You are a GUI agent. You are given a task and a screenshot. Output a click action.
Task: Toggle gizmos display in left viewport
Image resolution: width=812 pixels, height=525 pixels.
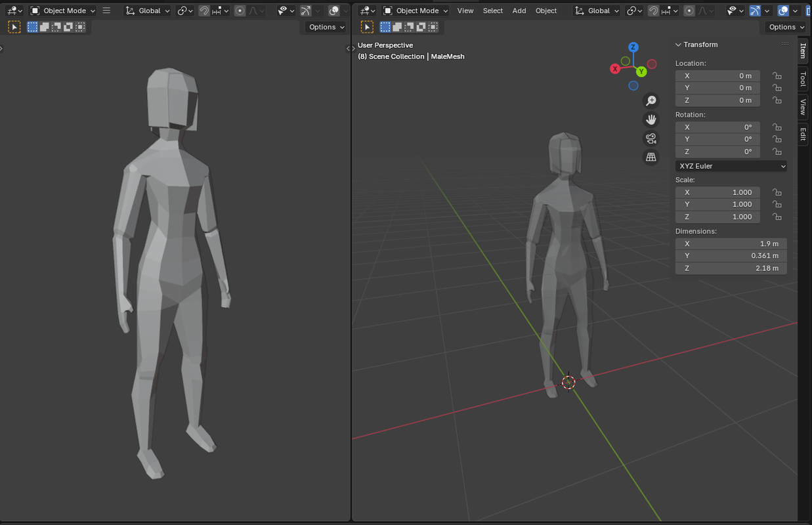306,10
